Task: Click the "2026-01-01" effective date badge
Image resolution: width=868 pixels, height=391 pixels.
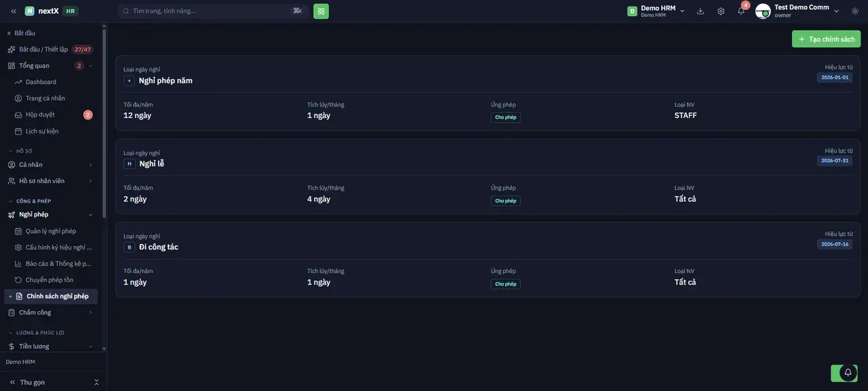Action: pyautogui.click(x=835, y=77)
